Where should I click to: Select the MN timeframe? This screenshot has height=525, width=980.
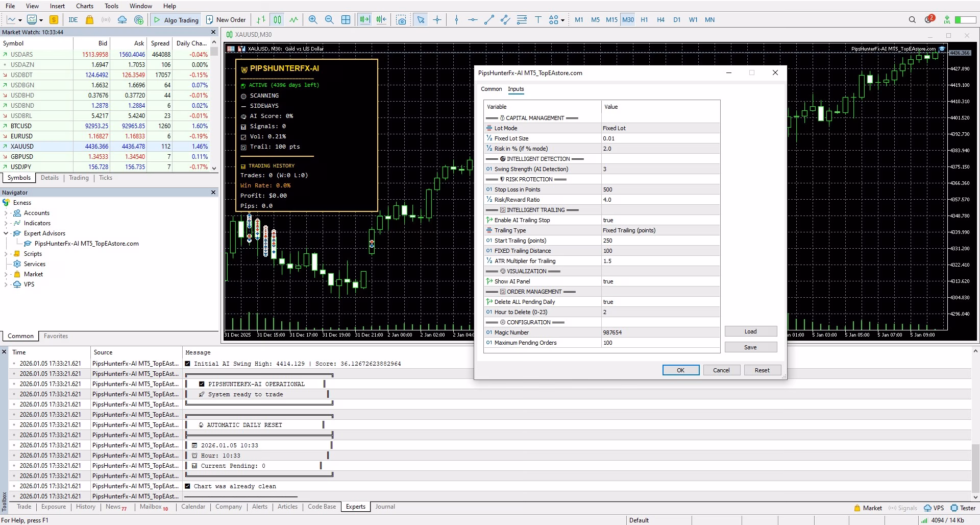[x=709, y=20]
